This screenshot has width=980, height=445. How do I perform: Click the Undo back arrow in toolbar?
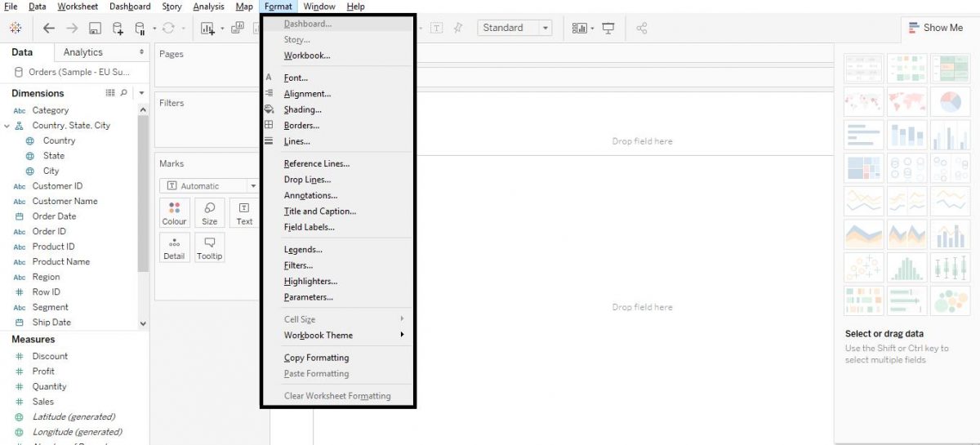point(49,28)
